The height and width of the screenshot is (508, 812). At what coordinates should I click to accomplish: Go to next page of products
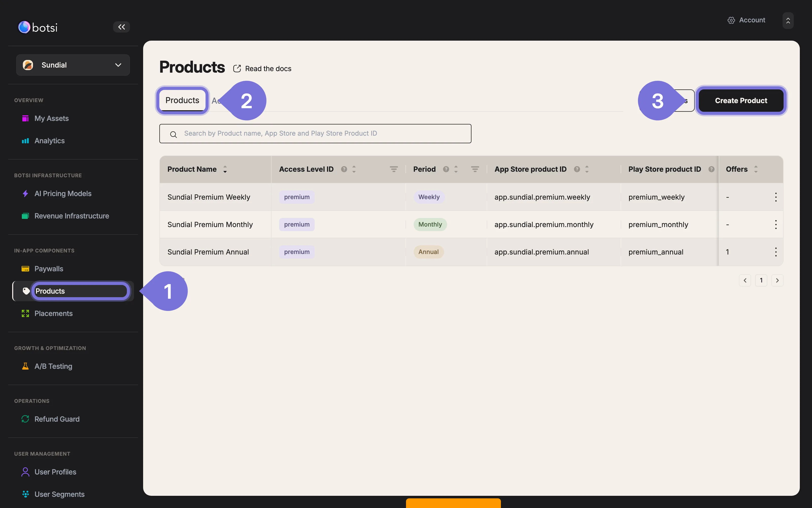(x=777, y=280)
